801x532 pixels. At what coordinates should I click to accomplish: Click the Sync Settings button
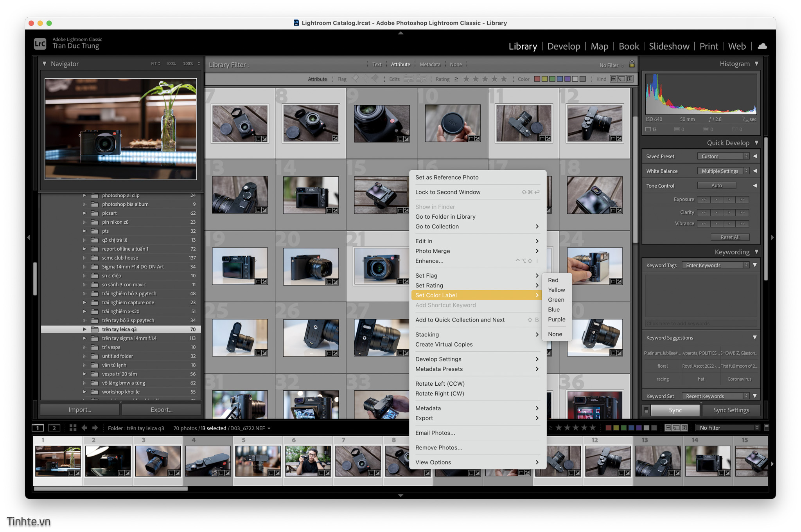[731, 410]
